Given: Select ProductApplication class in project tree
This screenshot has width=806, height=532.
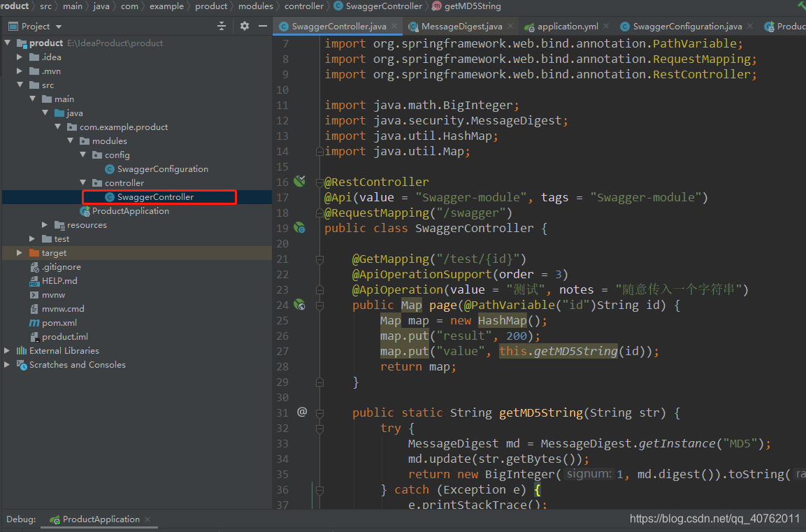Looking at the screenshot, I should pyautogui.click(x=124, y=210).
